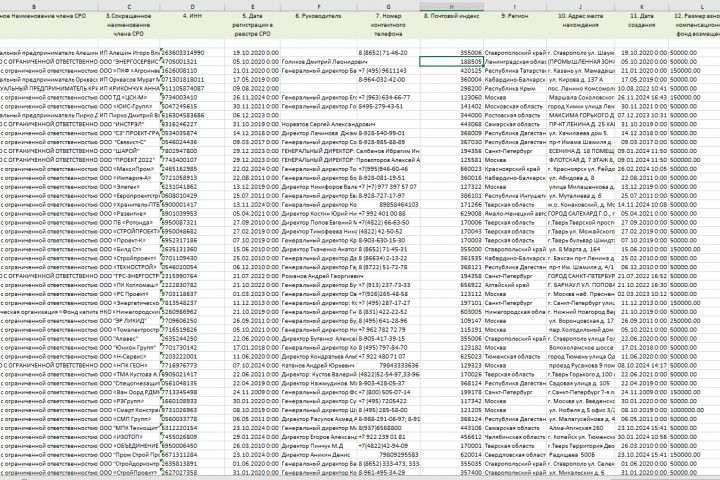Click phone cell '8 (8652) 71-46-20'
The width and height of the screenshot is (720, 480).
tap(388, 53)
